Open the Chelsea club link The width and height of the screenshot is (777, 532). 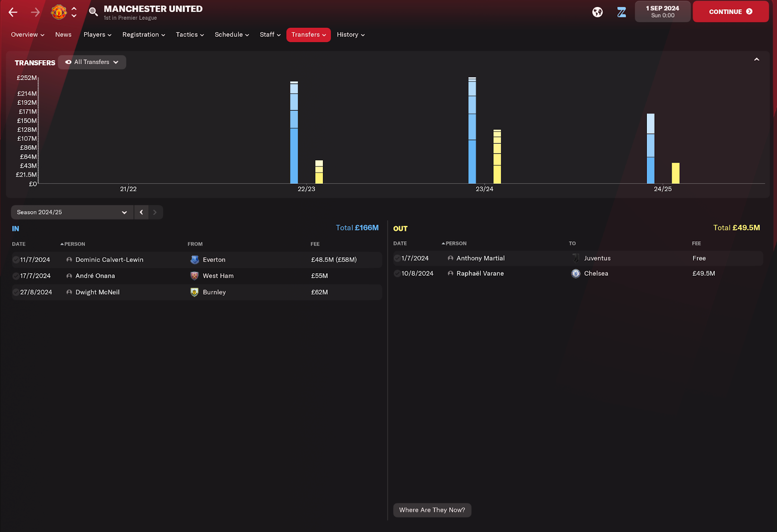click(596, 273)
